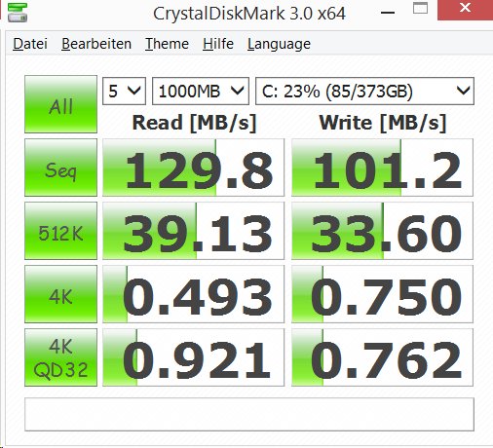Run the 512K benchmark test
The width and height of the screenshot is (493, 448).
click(x=60, y=231)
